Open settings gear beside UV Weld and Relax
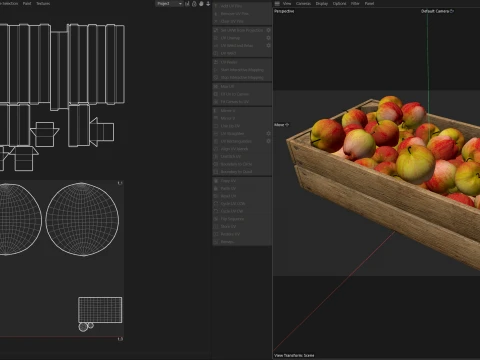This screenshot has height=360, width=480. [x=268, y=46]
